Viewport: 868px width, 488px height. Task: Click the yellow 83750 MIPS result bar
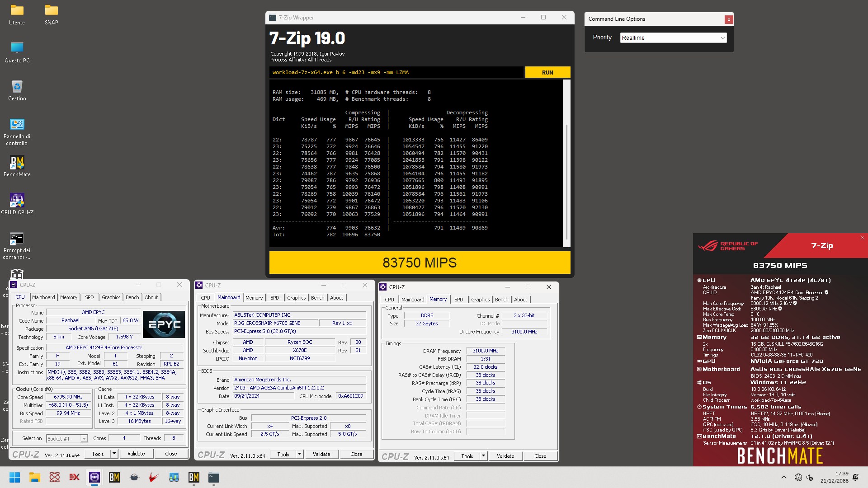pyautogui.click(x=420, y=263)
